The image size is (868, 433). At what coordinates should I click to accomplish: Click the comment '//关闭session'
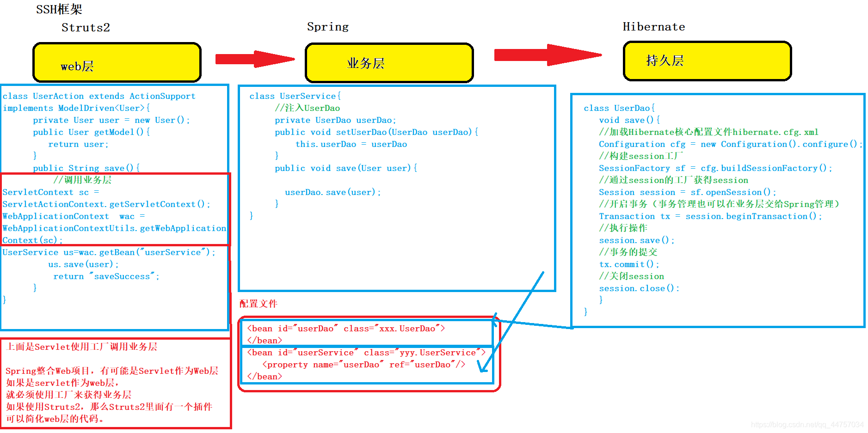tap(631, 276)
